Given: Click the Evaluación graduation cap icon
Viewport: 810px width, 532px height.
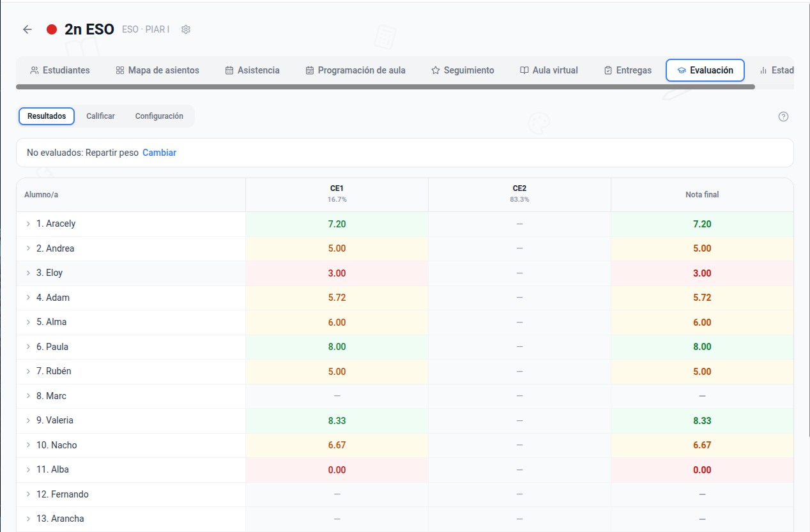Looking at the screenshot, I should pos(682,70).
